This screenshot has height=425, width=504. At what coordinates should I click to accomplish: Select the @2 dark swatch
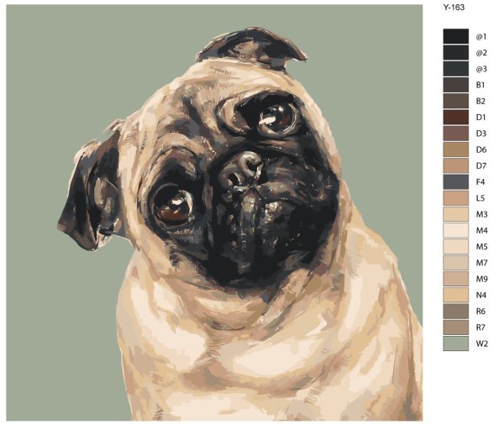click(455, 52)
